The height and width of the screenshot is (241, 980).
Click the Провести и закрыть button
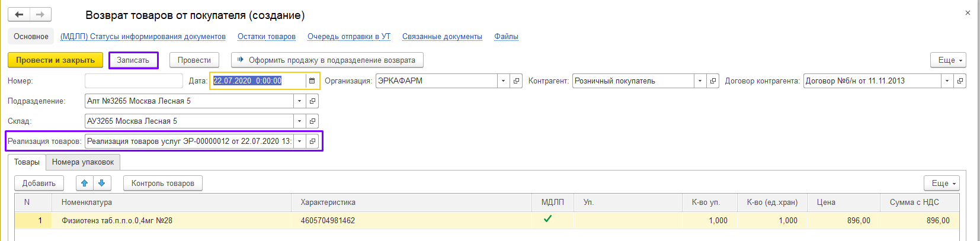(55, 60)
